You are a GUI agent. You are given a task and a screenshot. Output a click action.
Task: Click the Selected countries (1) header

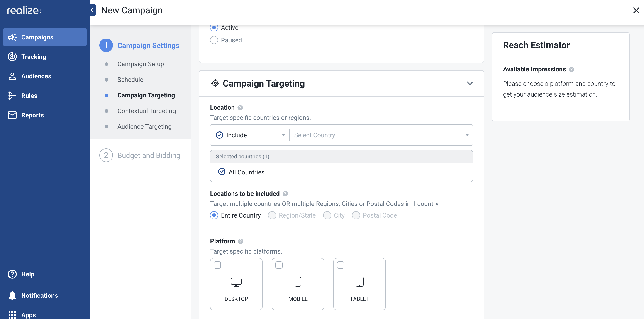[x=341, y=156]
